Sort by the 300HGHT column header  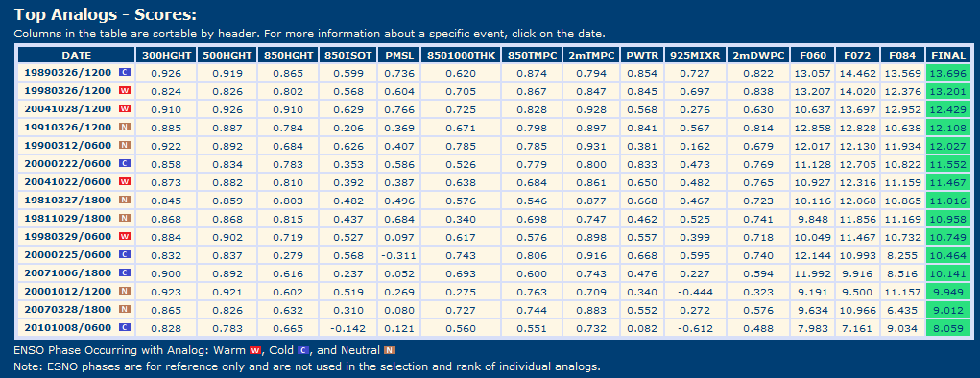166,55
